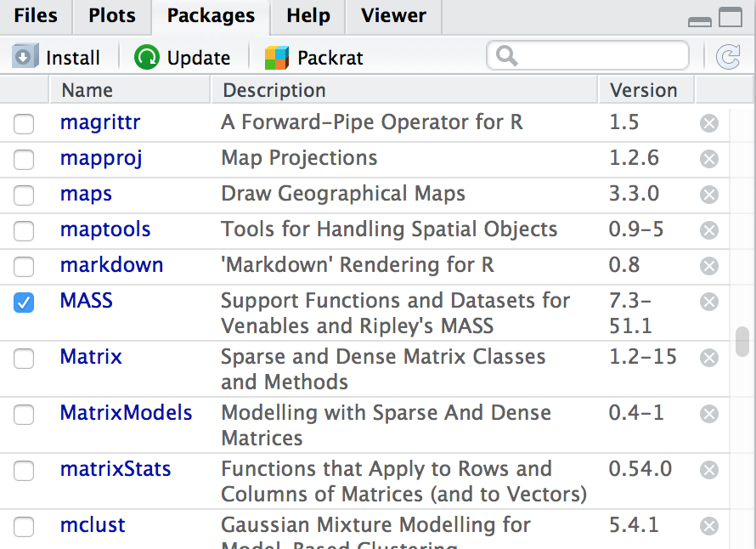The image size is (756, 549).
Task: Open the markdown package documentation link
Action: (x=111, y=265)
